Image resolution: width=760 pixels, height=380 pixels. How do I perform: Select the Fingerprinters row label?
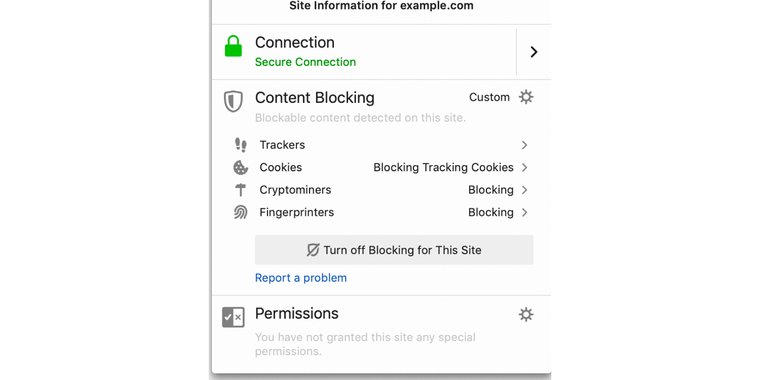[x=297, y=212]
